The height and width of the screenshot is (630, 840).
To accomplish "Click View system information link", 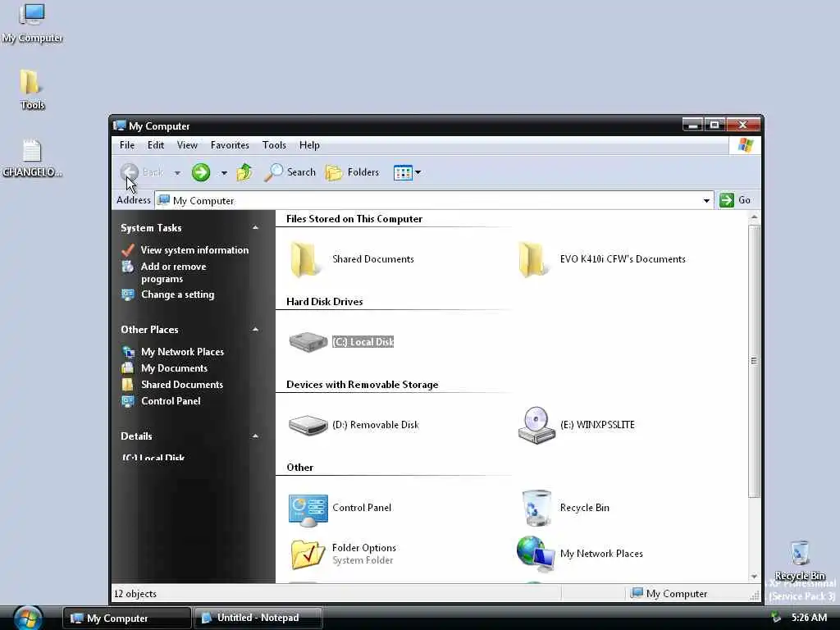I will point(194,250).
